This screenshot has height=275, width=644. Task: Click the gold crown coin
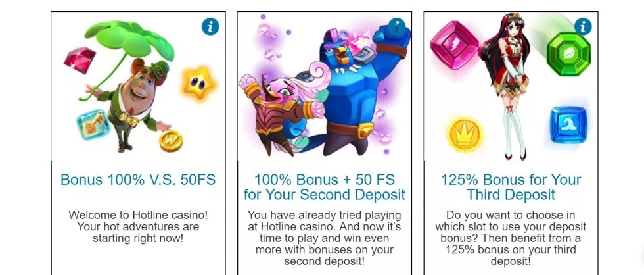[x=465, y=134]
